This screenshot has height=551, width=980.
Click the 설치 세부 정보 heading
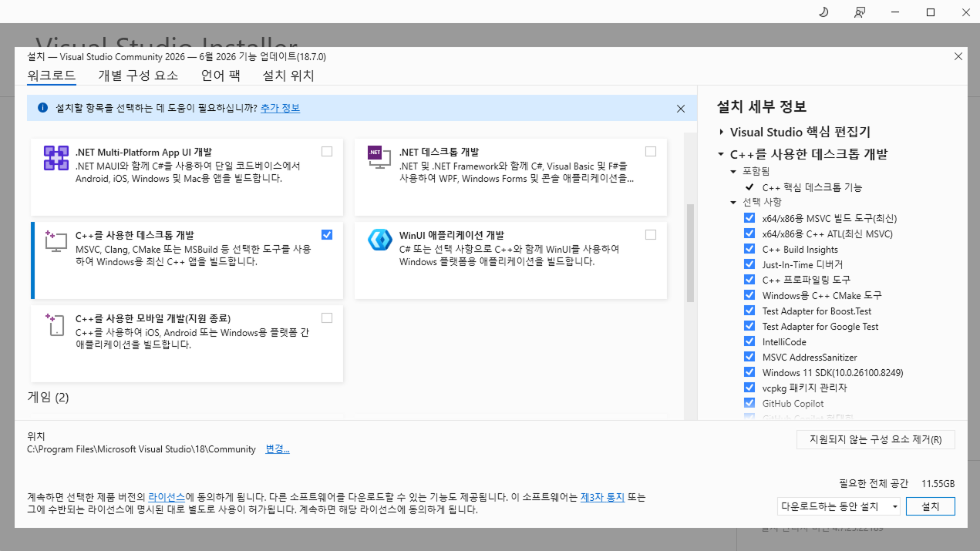click(x=762, y=107)
